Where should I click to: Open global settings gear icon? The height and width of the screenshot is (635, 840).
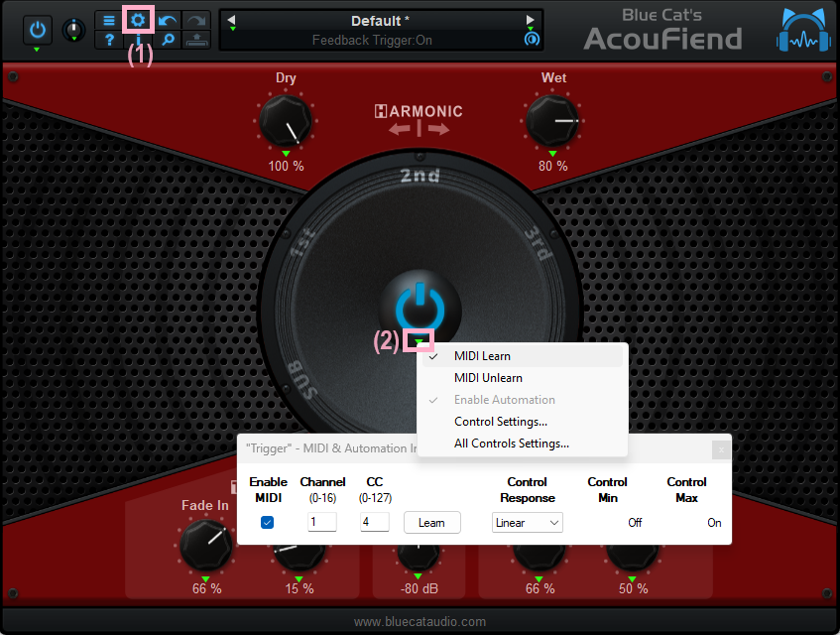pos(138,21)
